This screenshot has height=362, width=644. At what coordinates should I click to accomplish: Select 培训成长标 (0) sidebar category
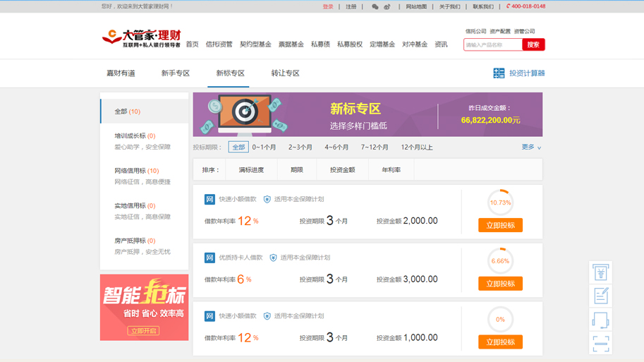tap(135, 135)
